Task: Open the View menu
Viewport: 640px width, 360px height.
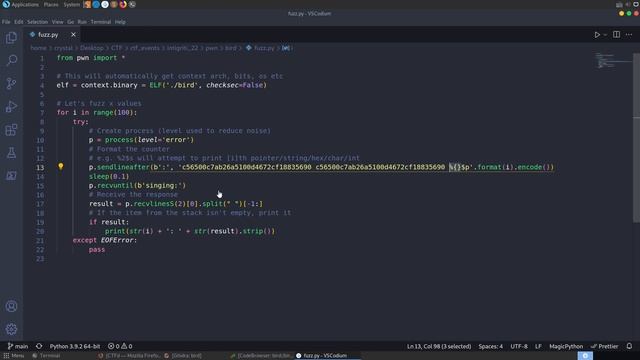Action: (58, 22)
